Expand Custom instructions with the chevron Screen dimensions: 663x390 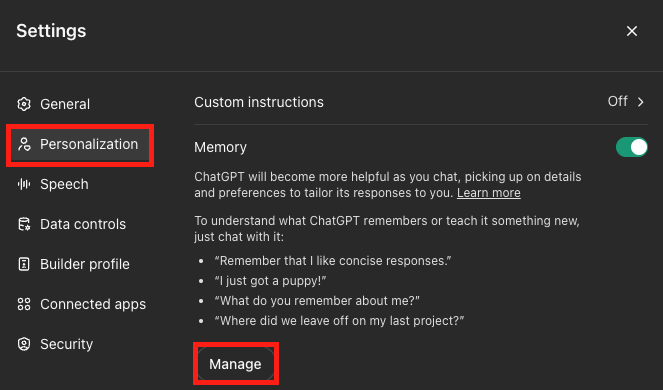point(641,102)
